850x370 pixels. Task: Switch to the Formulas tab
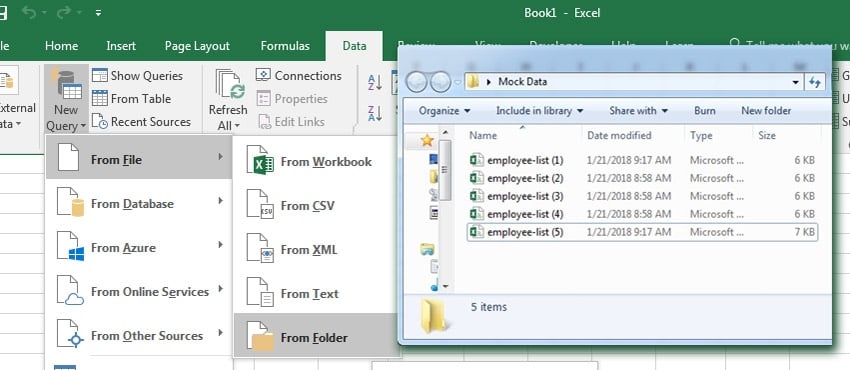click(285, 46)
